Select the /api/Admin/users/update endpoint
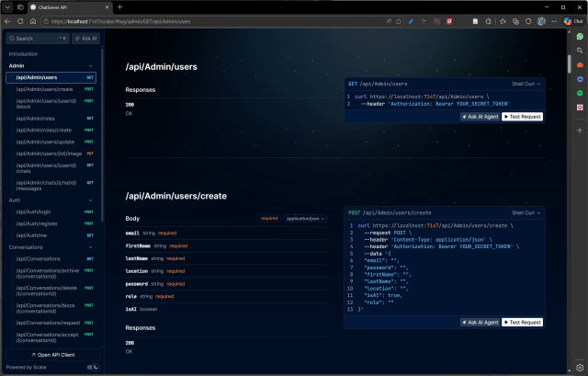The width and height of the screenshot is (588, 376). (51, 142)
